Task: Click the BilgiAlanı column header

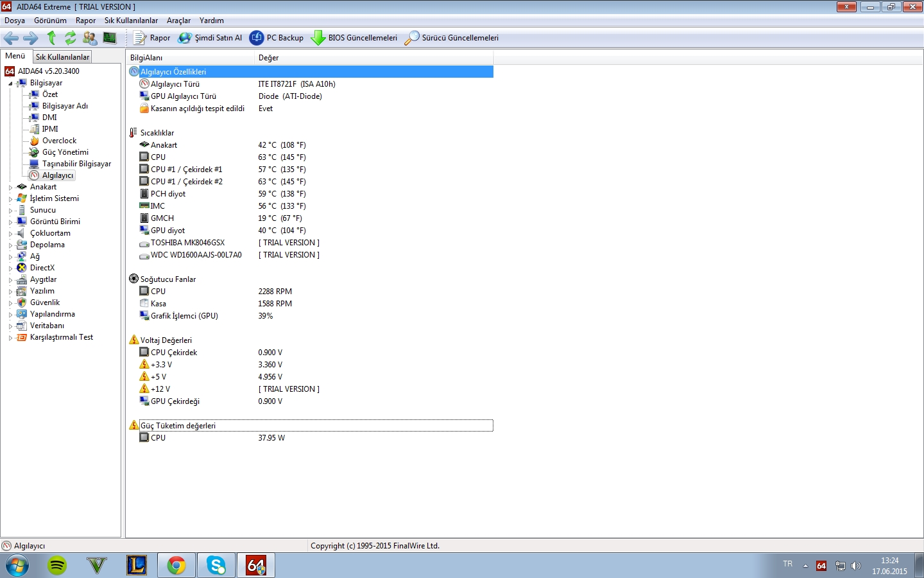Action: pos(191,58)
